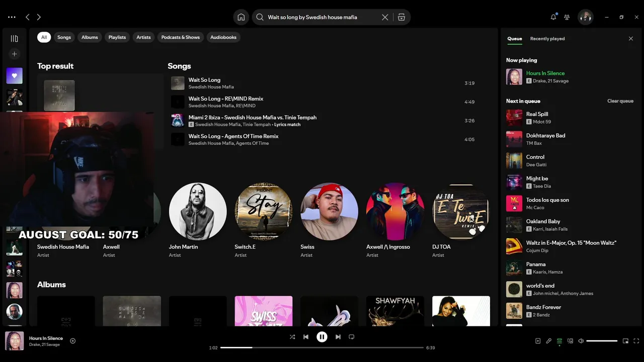Select the Albums filter chip
Viewport: 644px width, 362px height.
[90, 37]
